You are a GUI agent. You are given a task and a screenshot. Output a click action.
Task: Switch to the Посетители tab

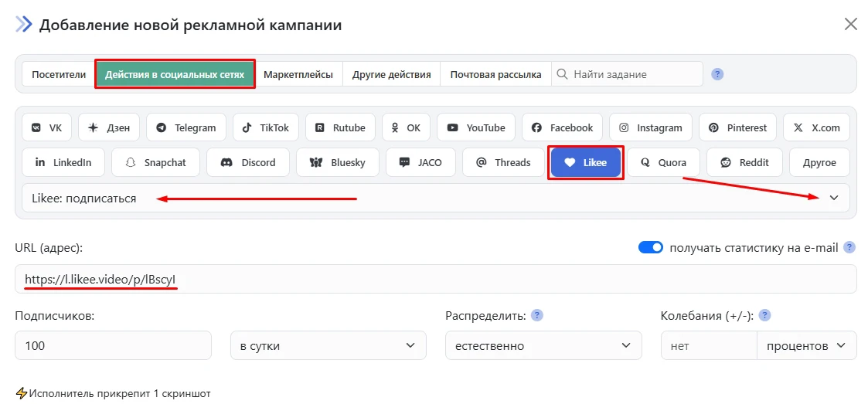(x=59, y=75)
